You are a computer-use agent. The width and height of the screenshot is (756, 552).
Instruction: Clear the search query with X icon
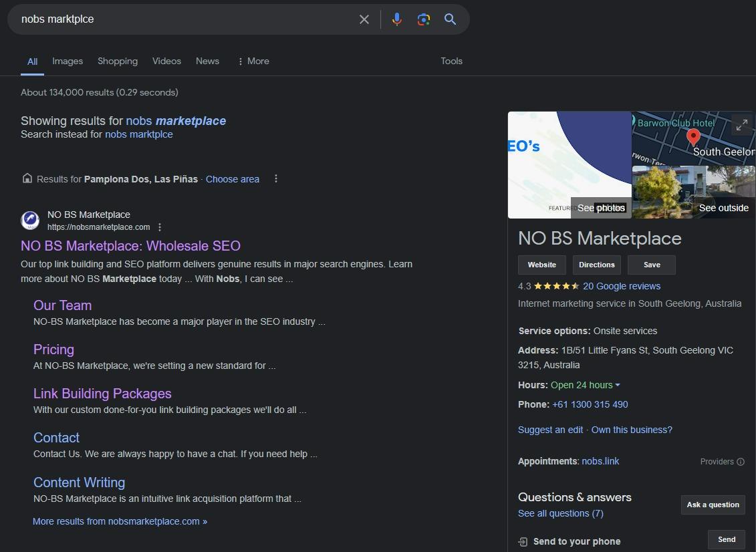point(364,19)
